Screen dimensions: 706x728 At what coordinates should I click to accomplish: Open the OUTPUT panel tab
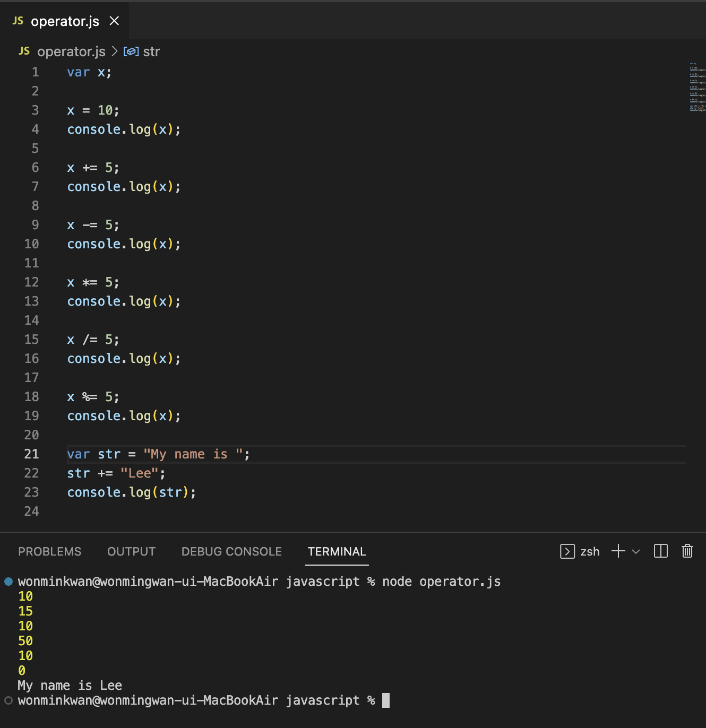pyautogui.click(x=132, y=551)
